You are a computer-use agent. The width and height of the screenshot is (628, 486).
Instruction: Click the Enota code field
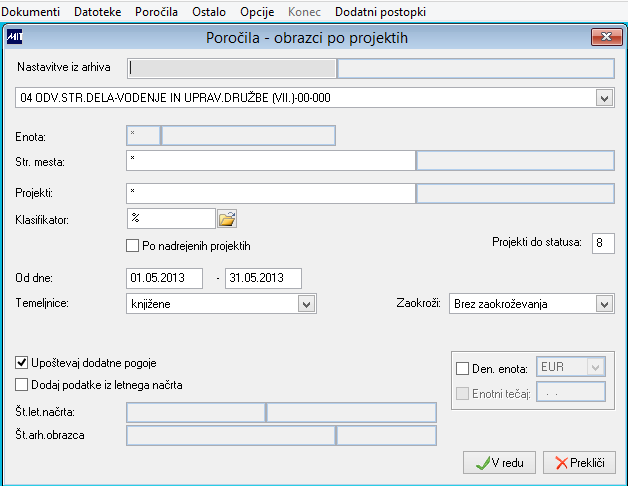coord(143,135)
